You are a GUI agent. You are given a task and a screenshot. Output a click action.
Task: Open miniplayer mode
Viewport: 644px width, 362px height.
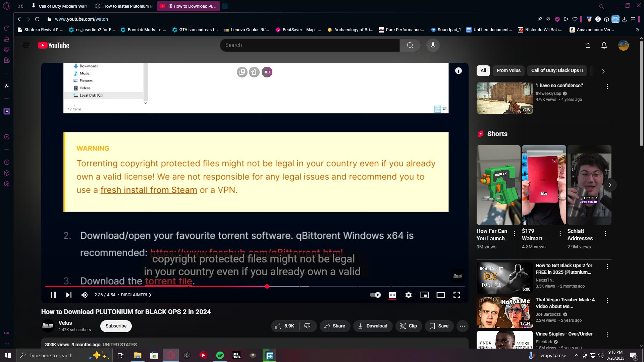click(x=424, y=295)
